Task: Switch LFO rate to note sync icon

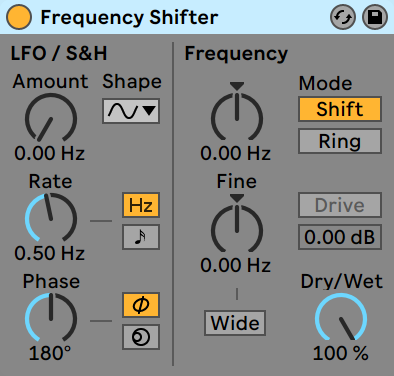Action: click(x=141, y=237)
